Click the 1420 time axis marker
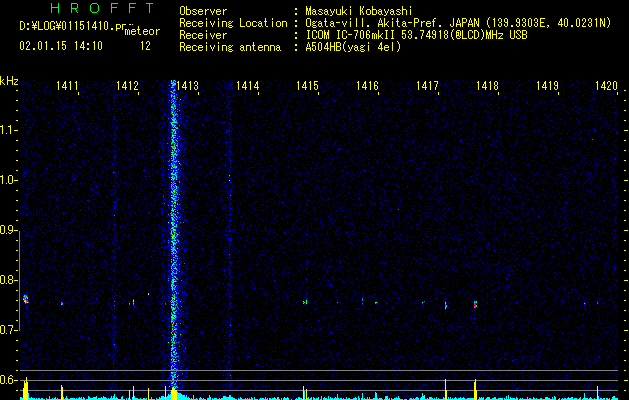 pyautogui.click(x=606, y=85)
